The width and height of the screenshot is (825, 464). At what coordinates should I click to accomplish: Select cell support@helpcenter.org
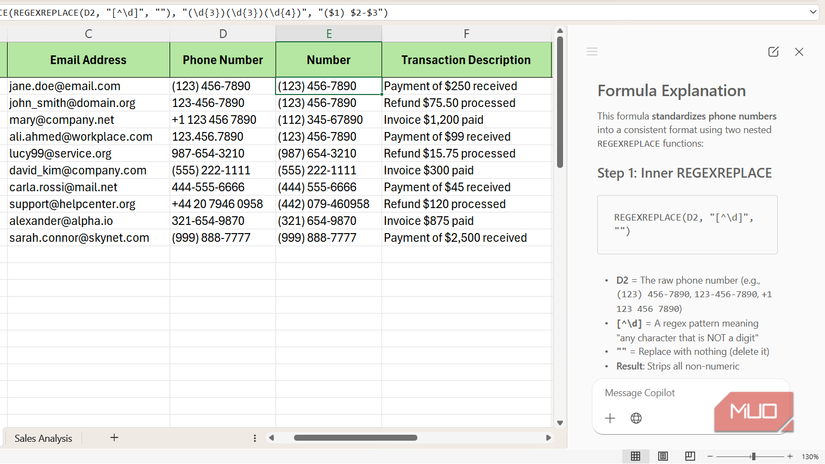(x=88, y=204)
